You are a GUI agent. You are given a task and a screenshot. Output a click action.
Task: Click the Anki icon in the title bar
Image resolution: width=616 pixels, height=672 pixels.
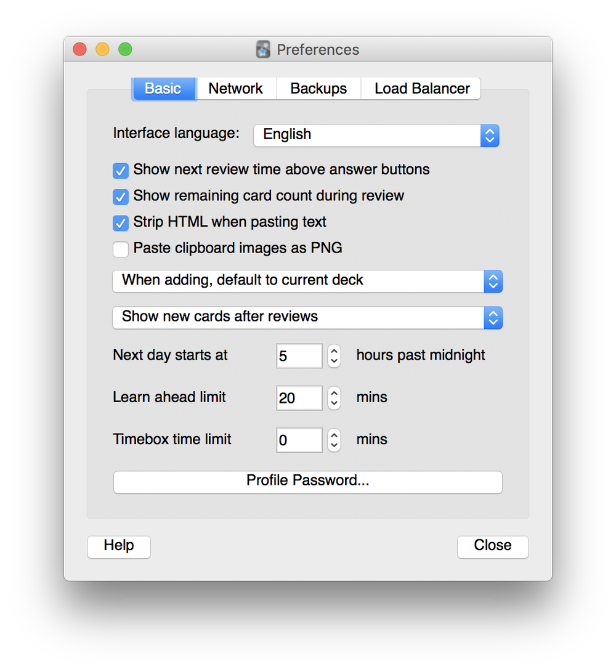(263, 49)
